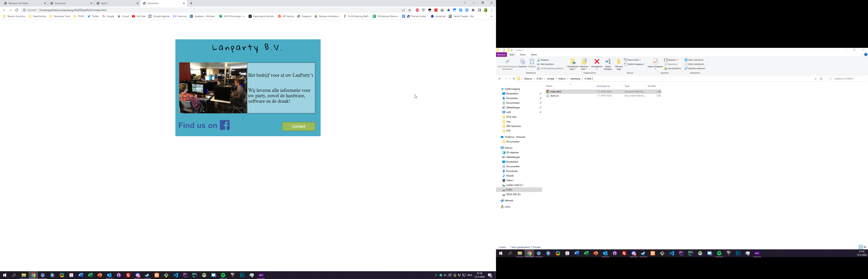Bookmark page with Chrome star icon
The height and width of the screenshot is (279, 868).
coord(409,10)
